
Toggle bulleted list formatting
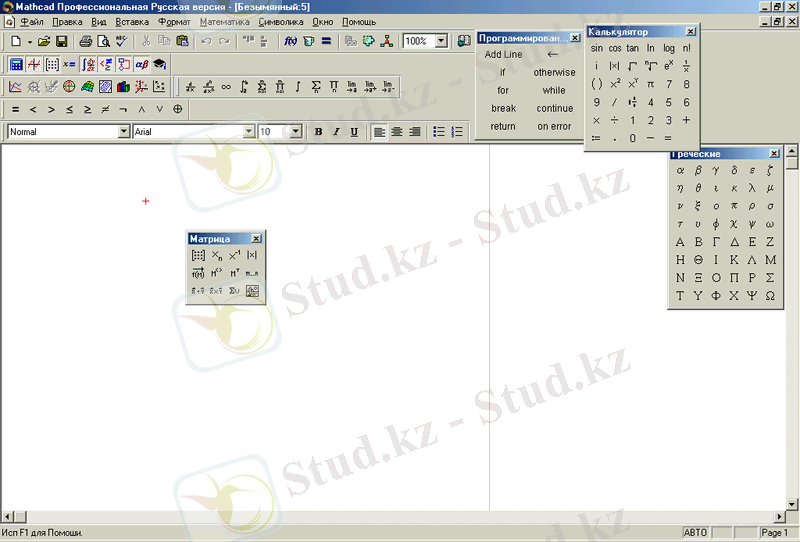(x=439, y=132)
